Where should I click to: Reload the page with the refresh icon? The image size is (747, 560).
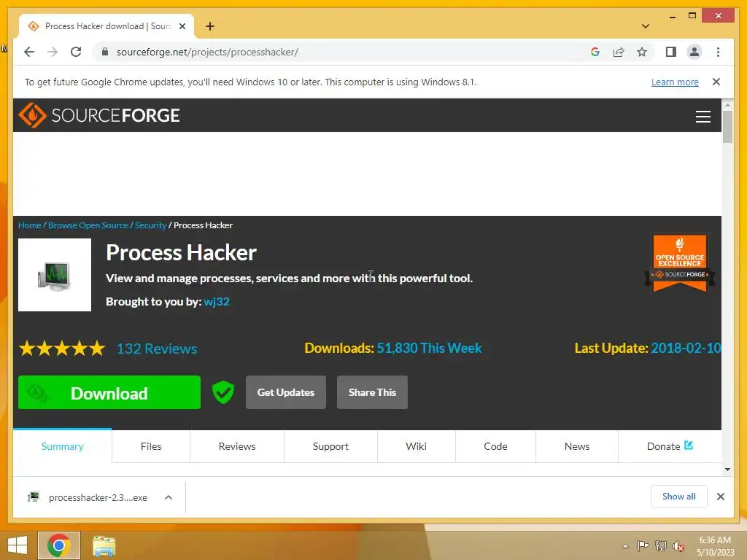[x=76, y=52]
